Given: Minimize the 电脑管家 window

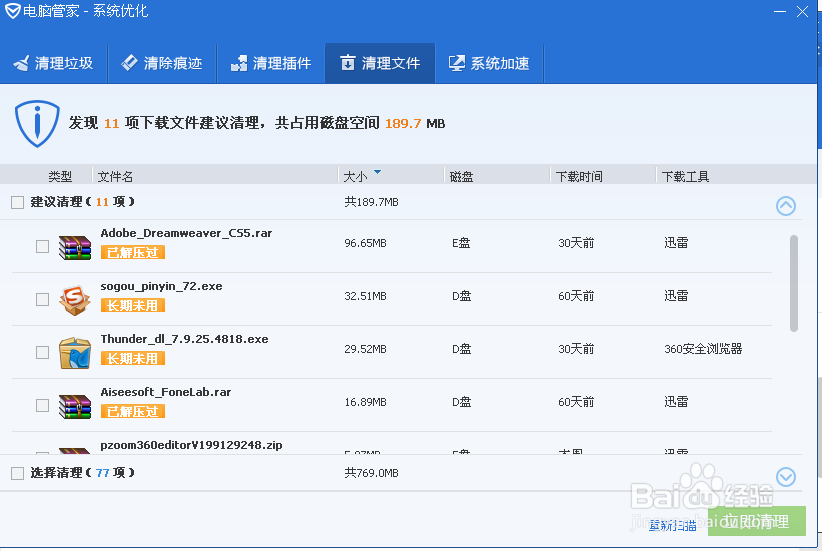Looking at the screenshot, I should 780,11.
